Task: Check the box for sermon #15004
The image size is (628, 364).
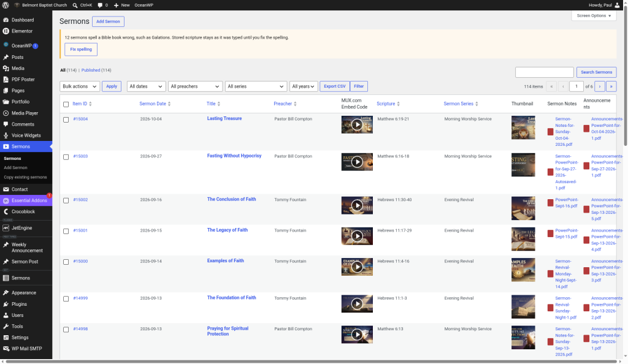Action: click(66, 119)
